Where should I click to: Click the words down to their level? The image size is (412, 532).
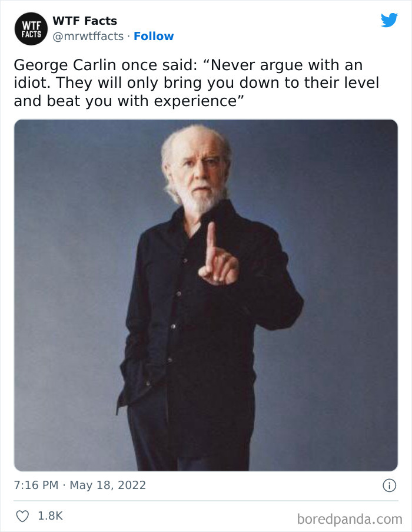(305, 83)
